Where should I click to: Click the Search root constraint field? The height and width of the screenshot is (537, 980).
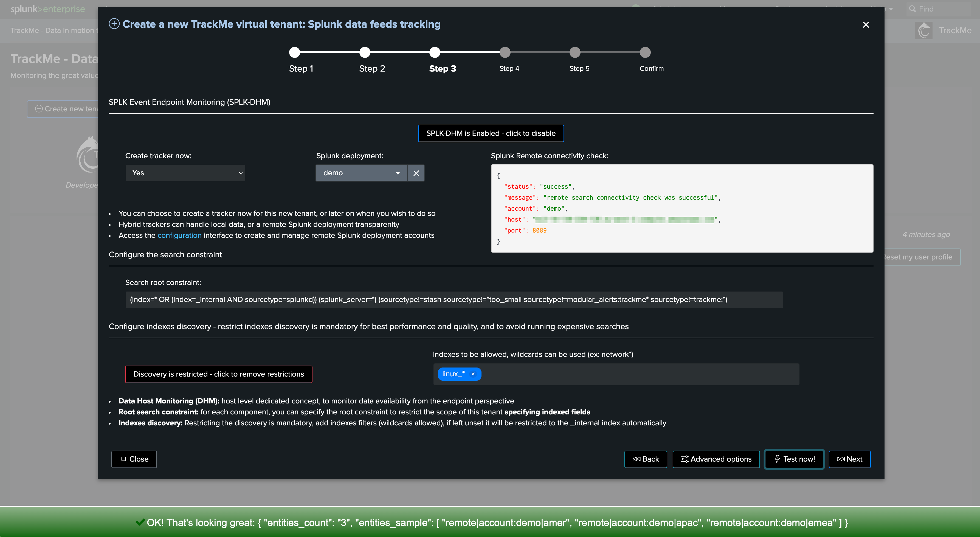click(454, 299)
